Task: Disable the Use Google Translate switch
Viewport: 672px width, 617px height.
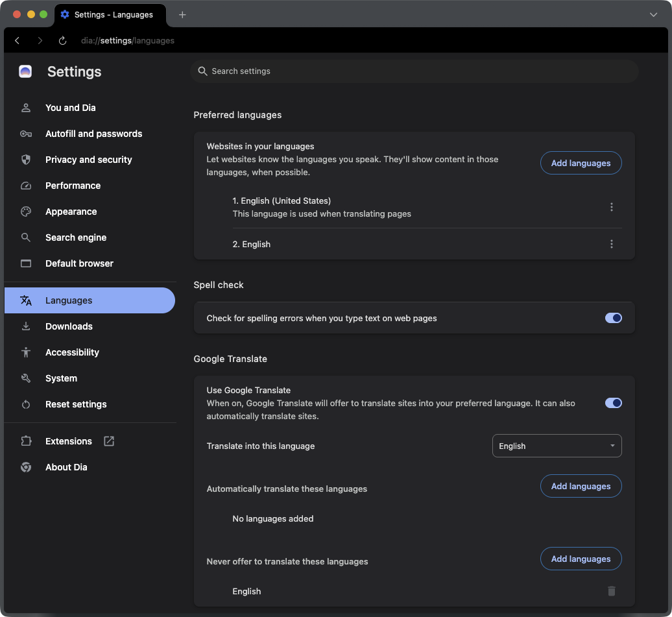Action: tap(613, 403)
